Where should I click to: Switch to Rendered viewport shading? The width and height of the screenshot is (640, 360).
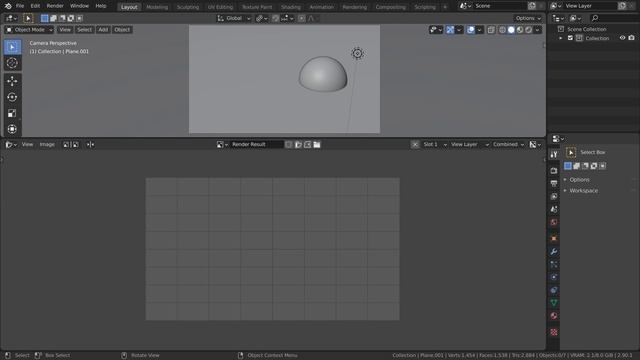529,30
